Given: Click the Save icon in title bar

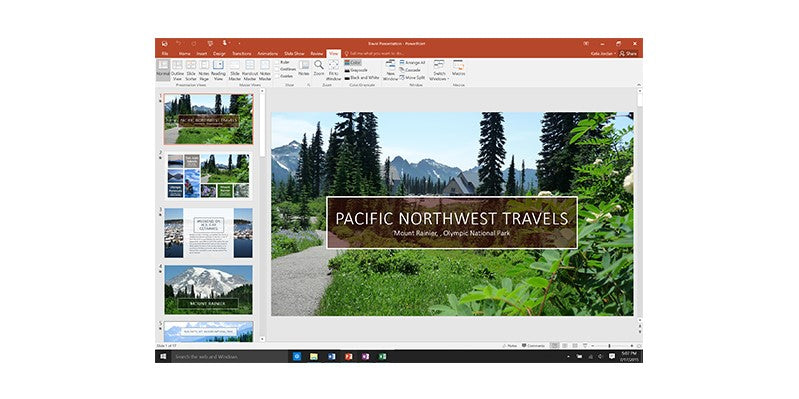Looking at the screenshot, I should tap(165, 44).
